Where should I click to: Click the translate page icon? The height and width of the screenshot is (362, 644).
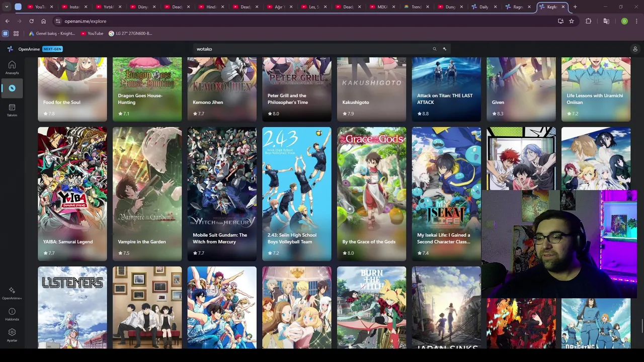pos(606,21)
